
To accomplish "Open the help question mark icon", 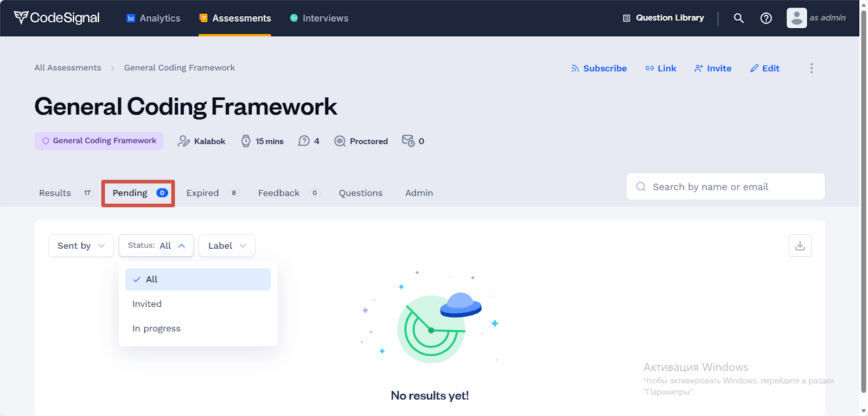I will point(766,18).
